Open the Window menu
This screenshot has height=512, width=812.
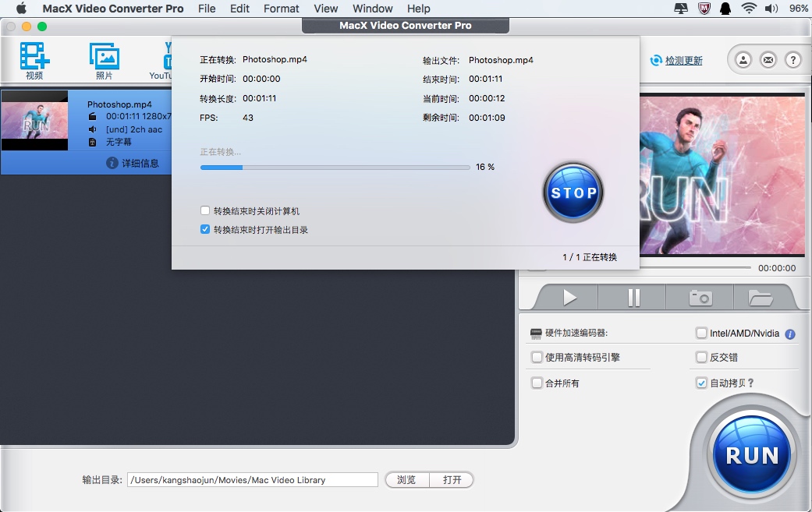(373, 9)
